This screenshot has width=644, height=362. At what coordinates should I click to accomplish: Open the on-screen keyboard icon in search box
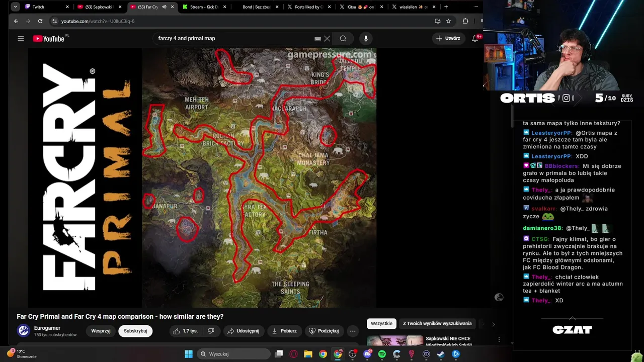[x=317, y=38]
